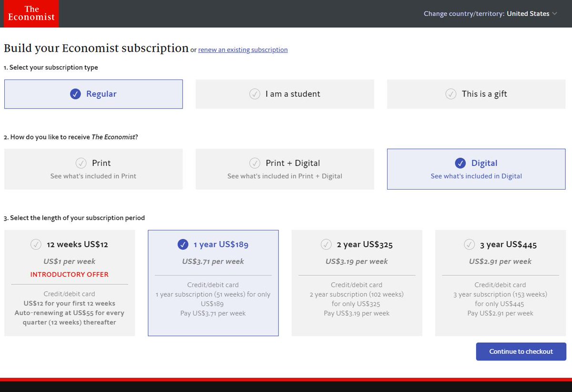This screenshot has height=392, width=572.
Task: Click "Auto-renewing at US$55 for every" text
Action: pos(70,313)
